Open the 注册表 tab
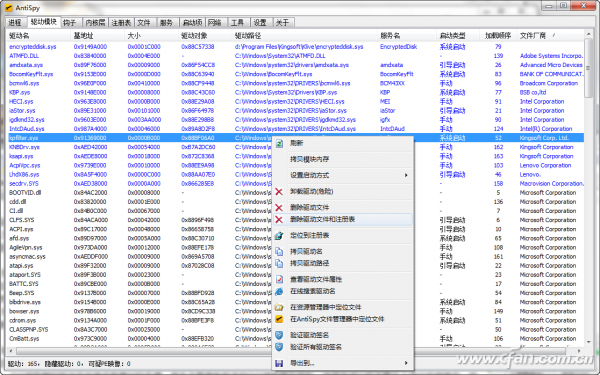The image size is (600, 375). (x=121, y=23)
